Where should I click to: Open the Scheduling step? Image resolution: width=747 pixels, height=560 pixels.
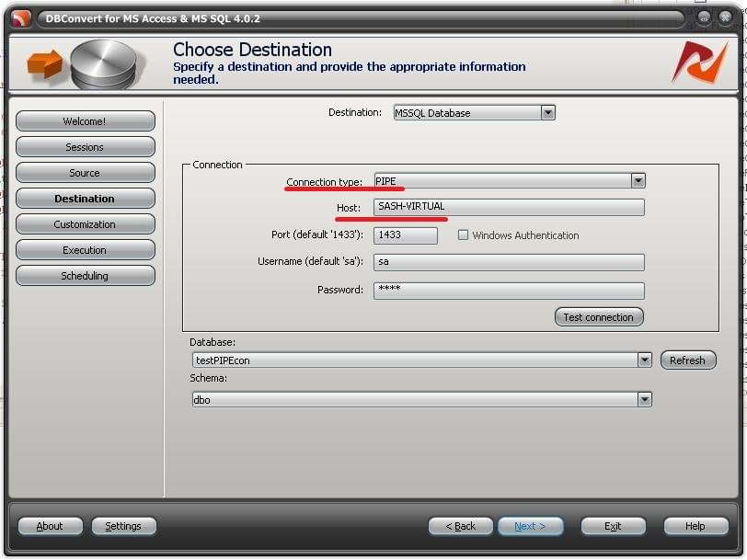click(x=85, y=275)
